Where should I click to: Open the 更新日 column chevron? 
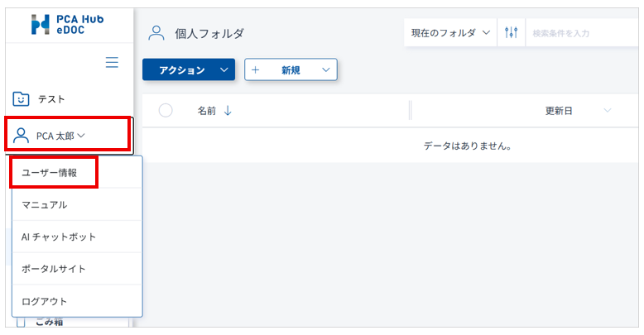pyautogui.click(x=608, y=111)
